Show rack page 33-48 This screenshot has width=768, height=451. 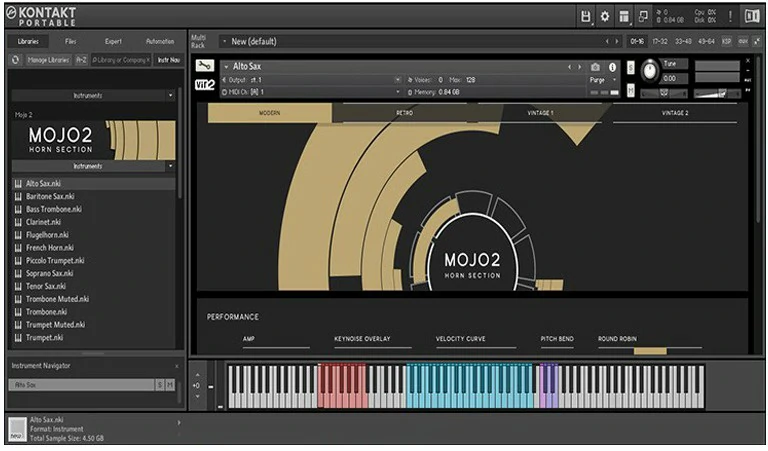pos(683,42)
